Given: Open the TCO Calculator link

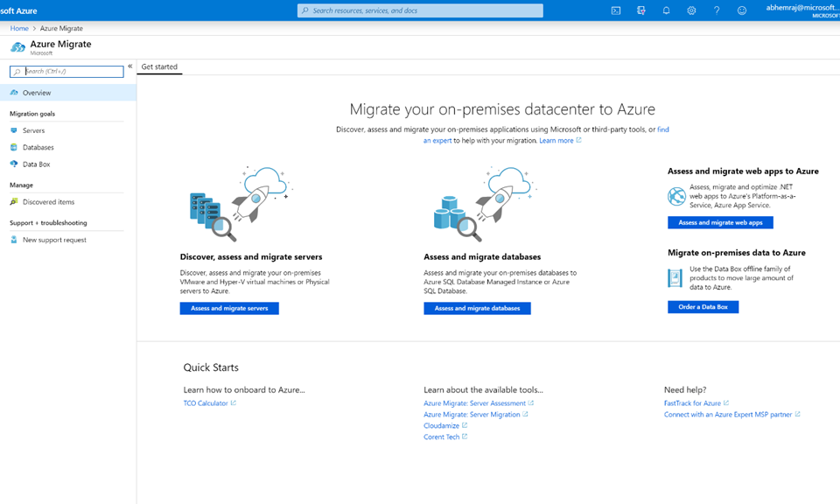Looking at the screenshot, I should [206, 403].
